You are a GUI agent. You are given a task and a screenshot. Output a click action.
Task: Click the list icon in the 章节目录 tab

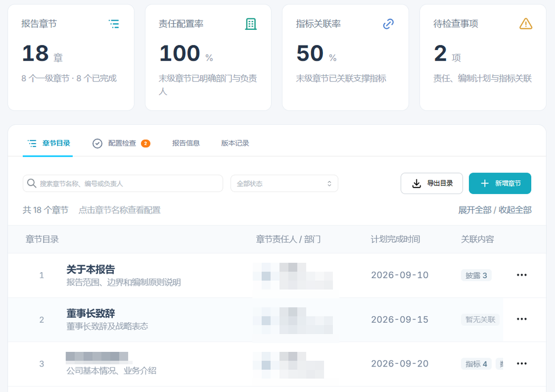[x=32, y=143]
